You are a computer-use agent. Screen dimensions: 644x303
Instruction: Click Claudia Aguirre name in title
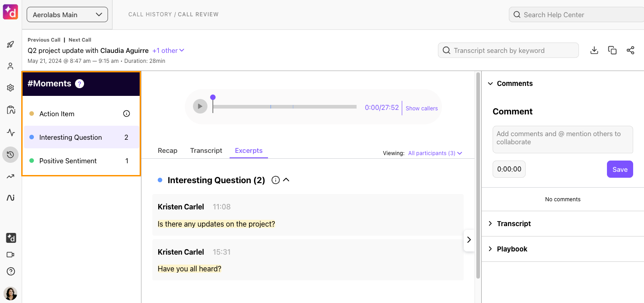(x=124, y=51)
